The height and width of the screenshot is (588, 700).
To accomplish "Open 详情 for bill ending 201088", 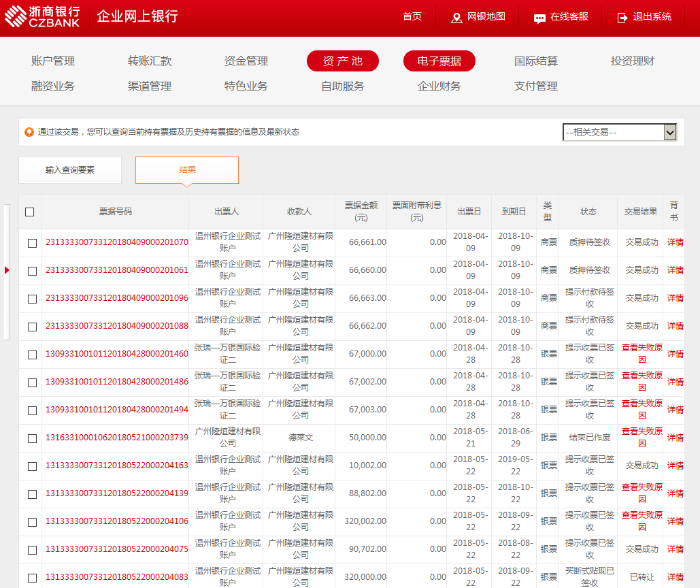I will pos(676,327).
